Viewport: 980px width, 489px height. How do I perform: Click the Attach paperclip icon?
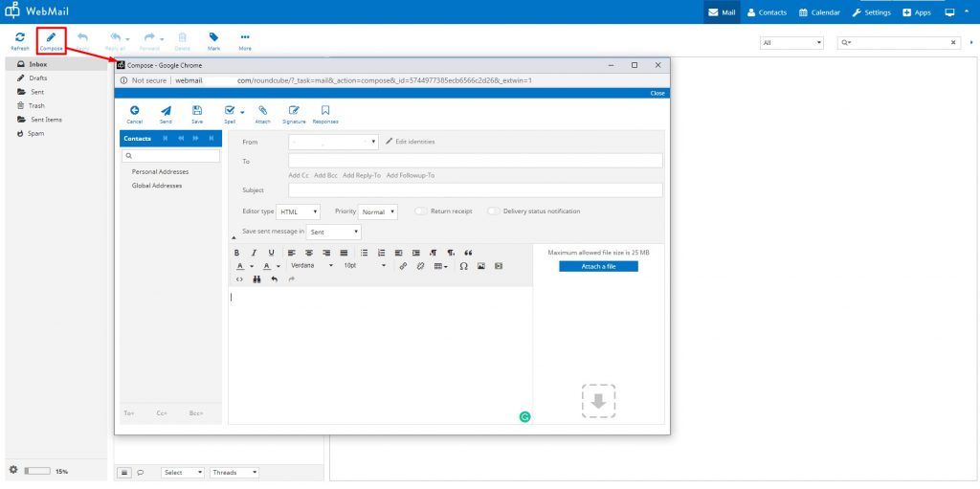coord(262,111)
